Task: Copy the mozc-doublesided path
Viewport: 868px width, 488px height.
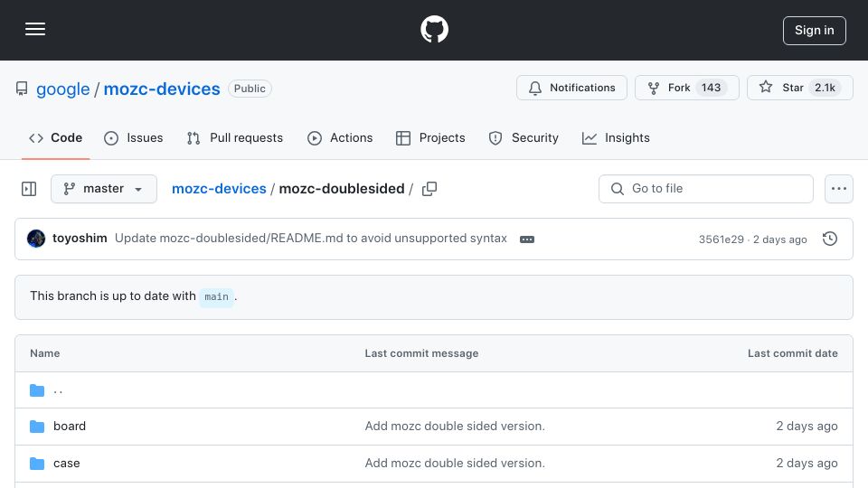Action: pos(429,189)
